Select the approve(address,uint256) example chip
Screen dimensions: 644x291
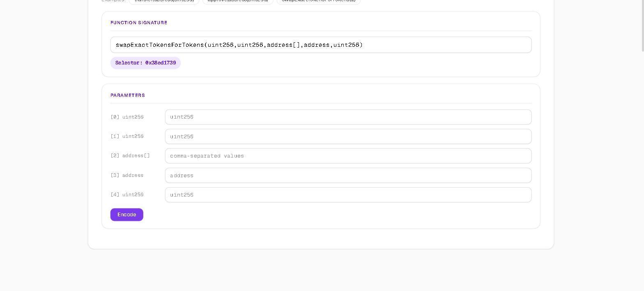(238, 1)
